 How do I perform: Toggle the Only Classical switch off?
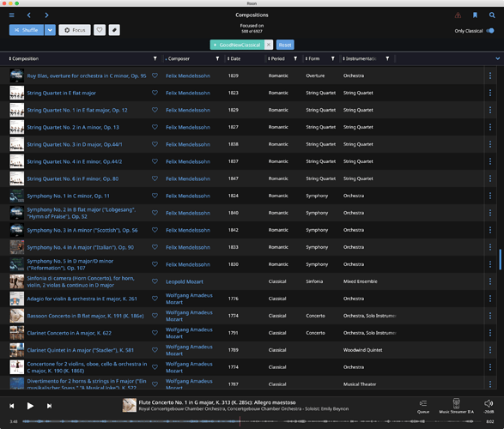[490, 31]
